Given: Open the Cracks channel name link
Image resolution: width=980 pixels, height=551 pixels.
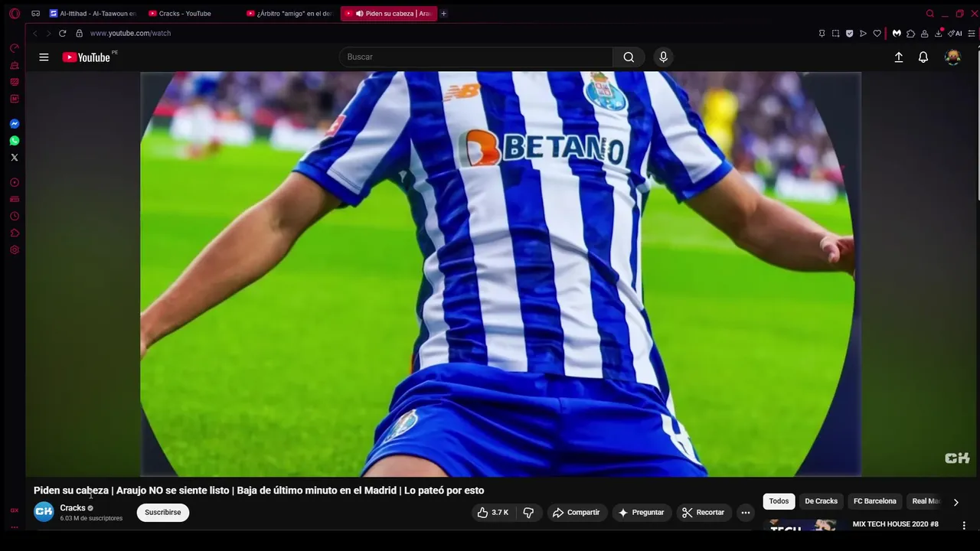Looking at the screenshot, I should [73, 508].
